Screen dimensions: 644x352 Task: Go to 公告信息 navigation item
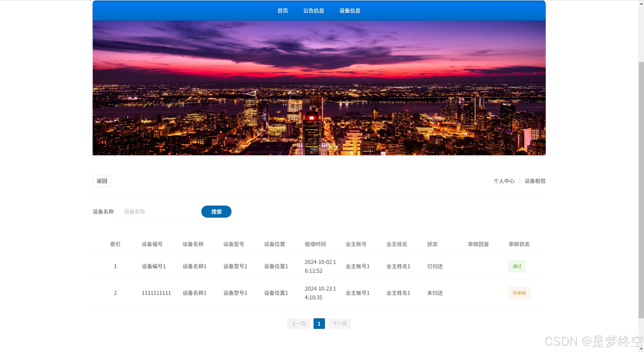(314, 11)
